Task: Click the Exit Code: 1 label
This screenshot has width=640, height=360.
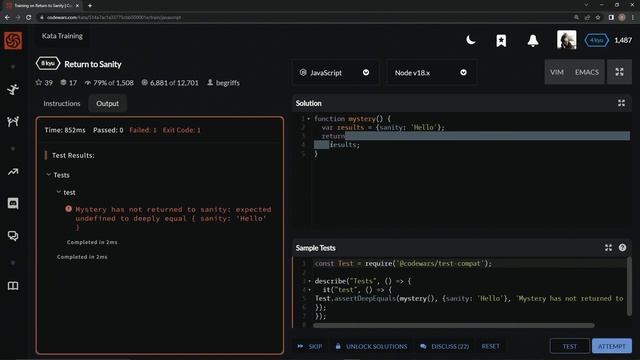Action: click(x=182, y=130)
